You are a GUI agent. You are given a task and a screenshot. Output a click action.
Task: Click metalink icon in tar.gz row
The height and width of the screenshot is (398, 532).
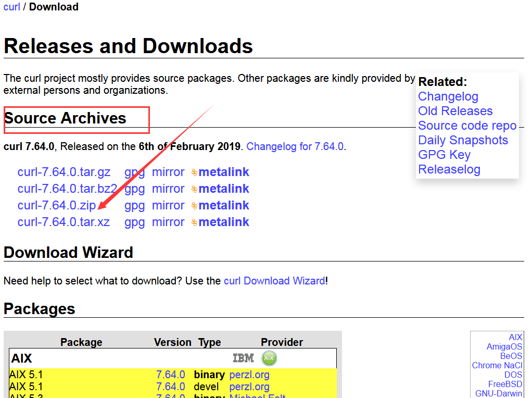194,172
